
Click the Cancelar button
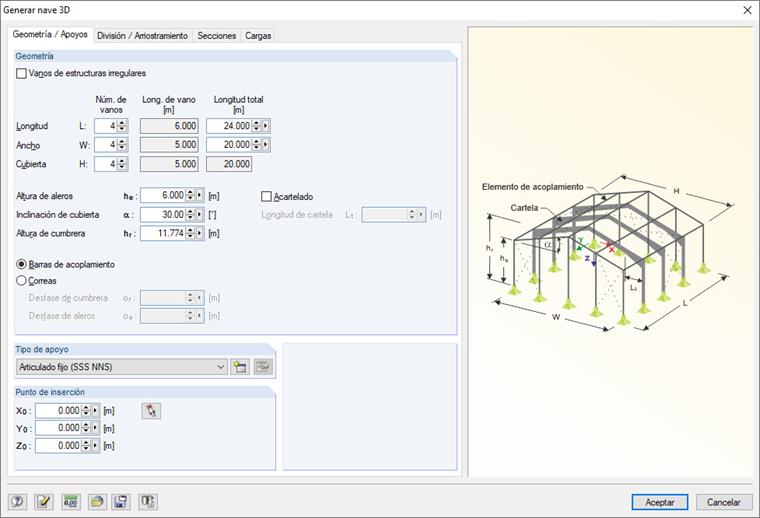(x=724, y=502)
